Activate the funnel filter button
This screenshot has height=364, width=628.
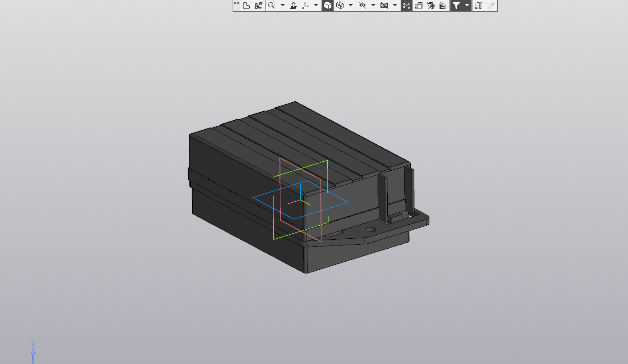[x=456, y=5]
